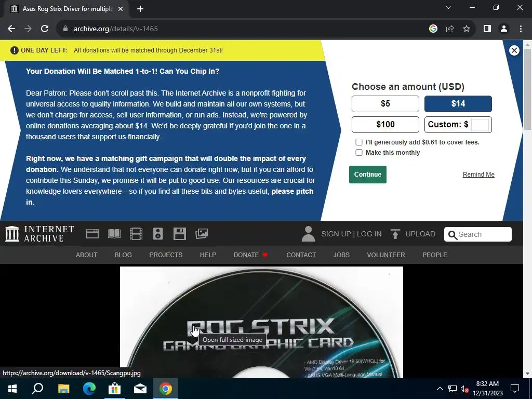532x399 pixels.
Task: Select the $14 donation amount
Action: click(458, 104)
